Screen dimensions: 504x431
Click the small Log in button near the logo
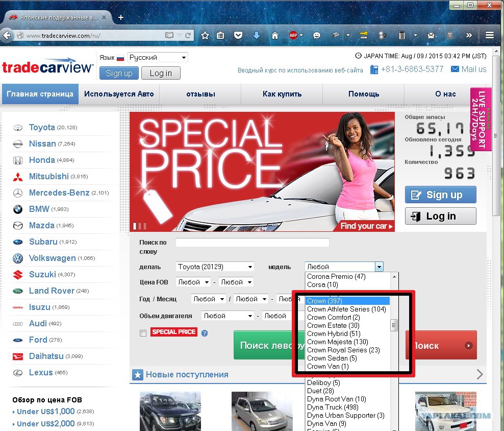pyautogui.click(x=161, y=74)
